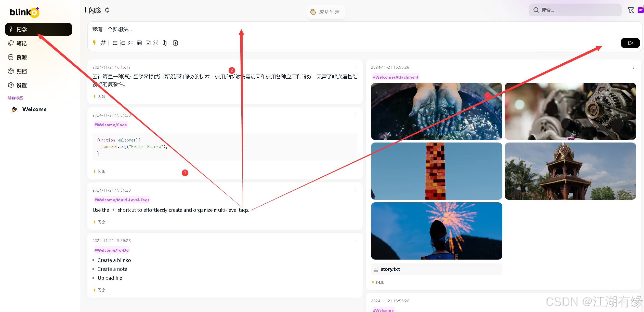
Task: Toggle the yellow lightning blinko-type icon
Action: 94,43
